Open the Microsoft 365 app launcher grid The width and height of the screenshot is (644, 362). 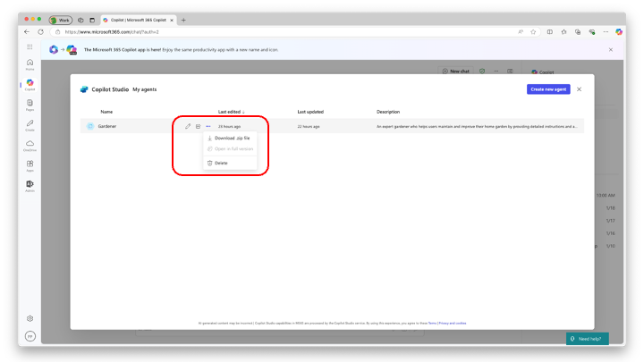point(30,46)
